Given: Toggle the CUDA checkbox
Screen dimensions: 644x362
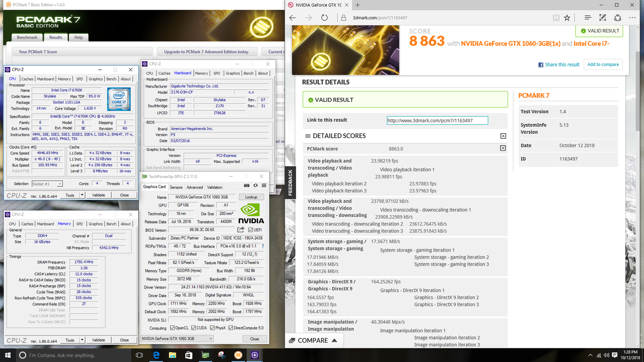Looking at the screenshot, I should pyautogui.click(x=194, y=328).
